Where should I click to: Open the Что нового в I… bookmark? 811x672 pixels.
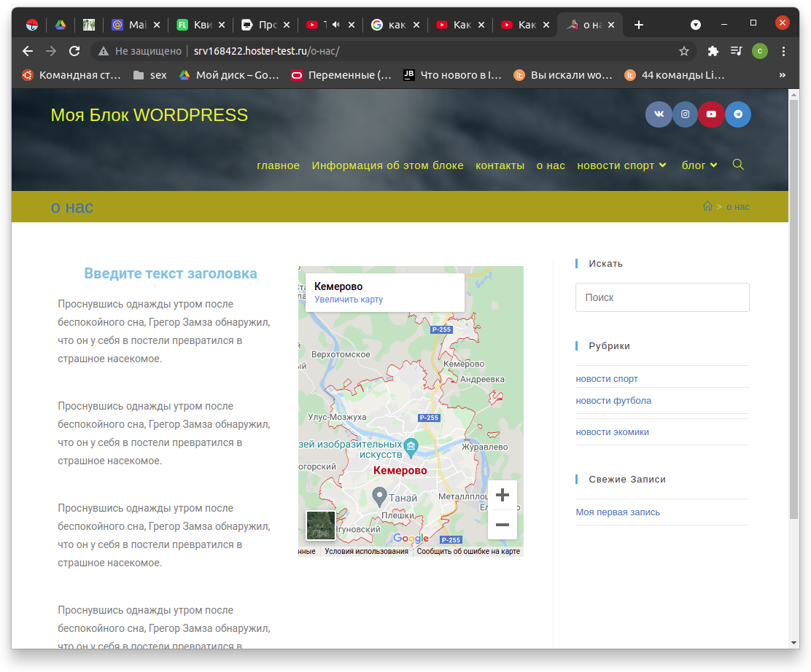(x=453, y=75)
